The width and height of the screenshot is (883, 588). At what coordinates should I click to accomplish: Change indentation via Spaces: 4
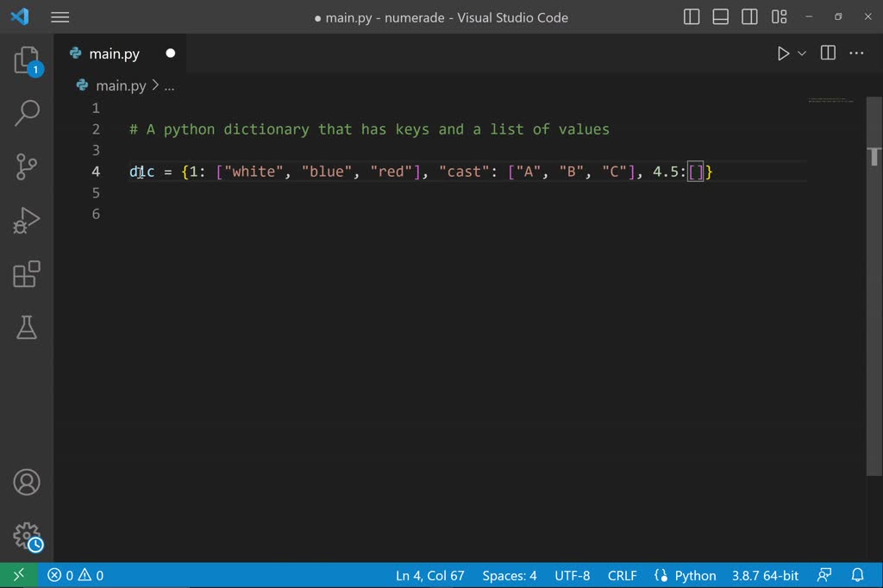pos(509,575)
